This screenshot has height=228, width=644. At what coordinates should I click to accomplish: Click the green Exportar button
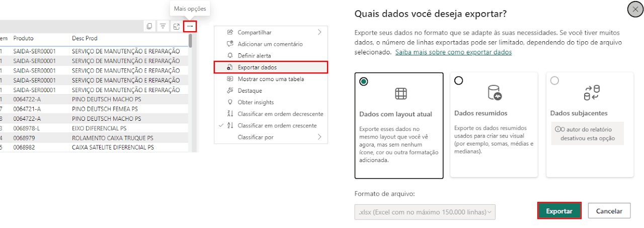coord(559,211)
